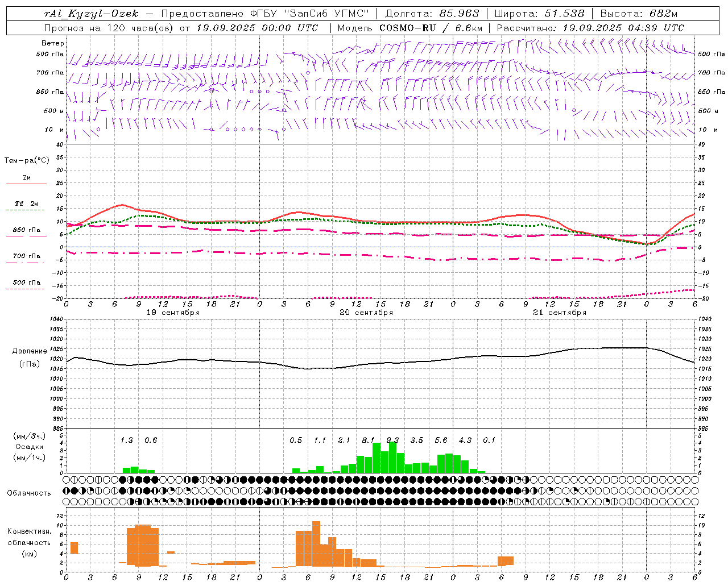Click the station name rAl_Kyzyl-Ozek

(92, 14)
